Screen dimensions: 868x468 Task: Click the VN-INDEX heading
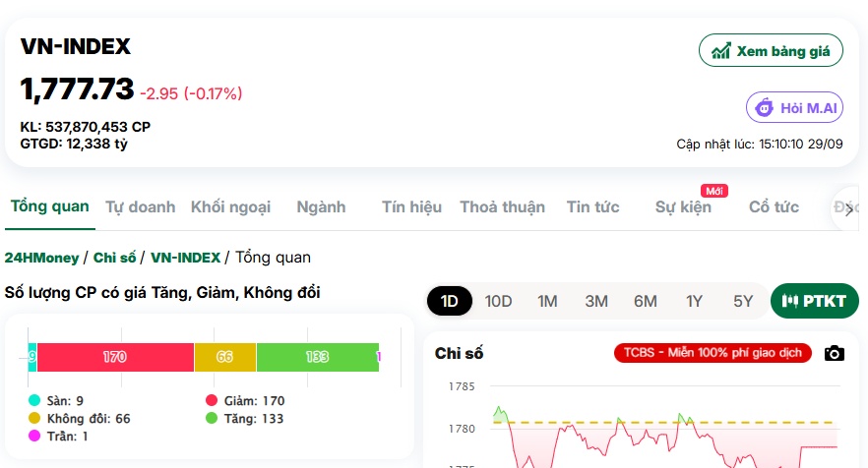[x=76, y=46]
